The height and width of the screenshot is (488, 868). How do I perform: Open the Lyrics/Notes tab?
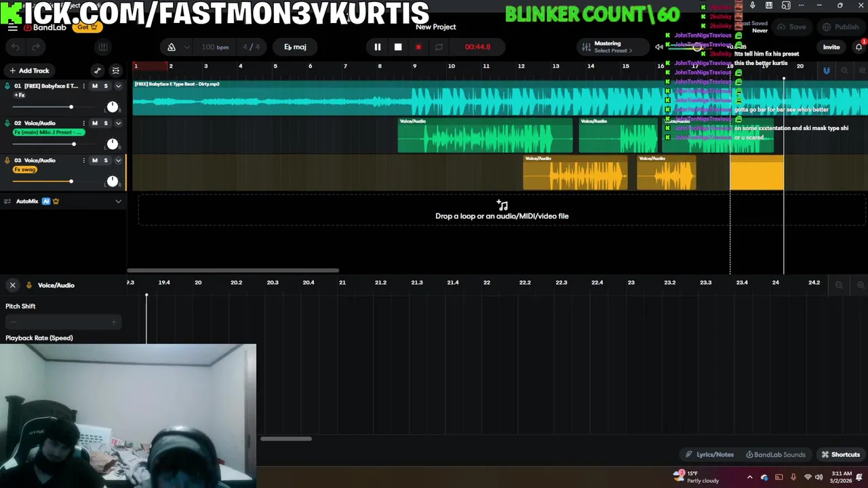(709, 455)
